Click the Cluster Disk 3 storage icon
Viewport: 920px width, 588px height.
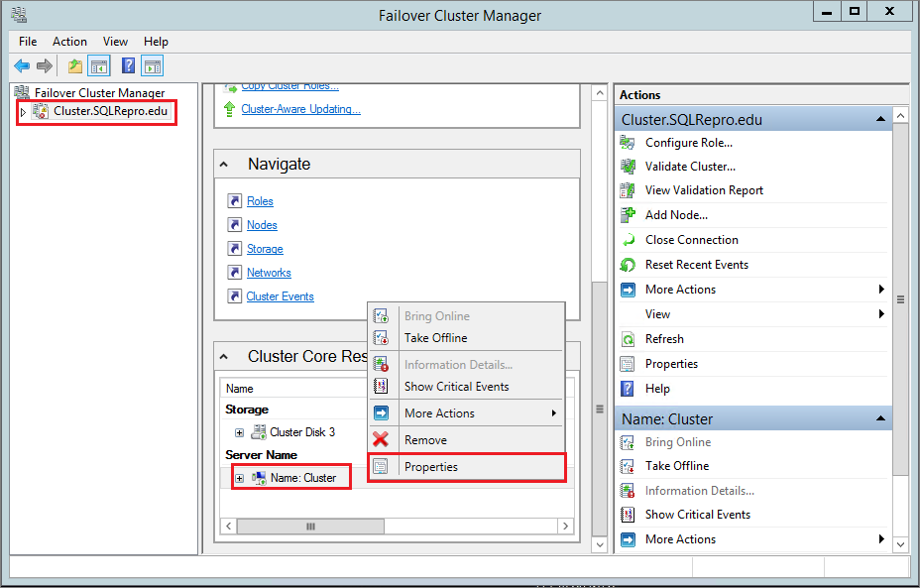pyautogui.click(x=258, y=432)
